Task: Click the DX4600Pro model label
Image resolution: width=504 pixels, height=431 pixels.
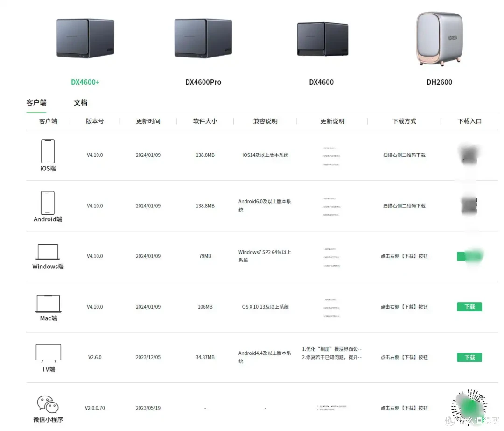Action: point(203,82)
